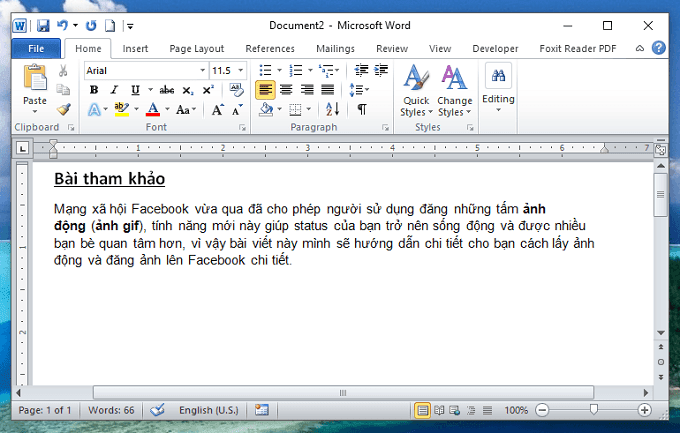Viewport: 680px width, 433px height.
Task: Apply subscript formatting
Action: 188,90
